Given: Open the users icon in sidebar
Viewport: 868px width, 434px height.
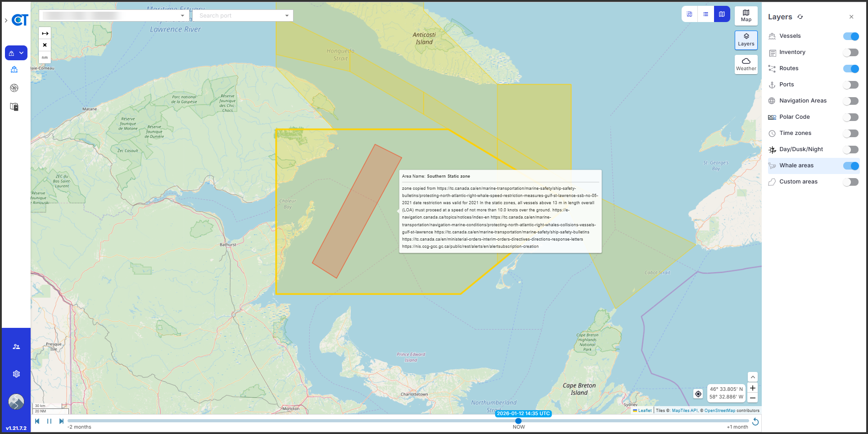Looking at the screenshot, I should (16, 347).
